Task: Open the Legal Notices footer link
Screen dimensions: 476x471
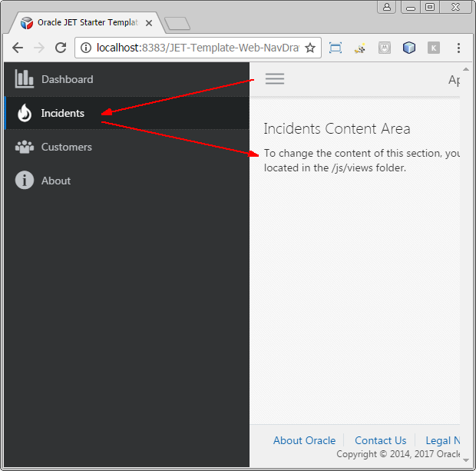Action: (x=443, y=440)
